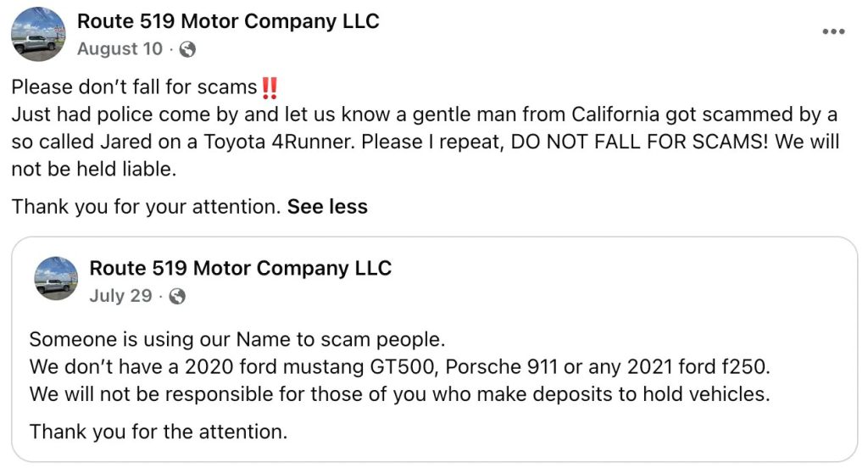
Task: Open the July 29 timestamp link
Action: point(120,296)
